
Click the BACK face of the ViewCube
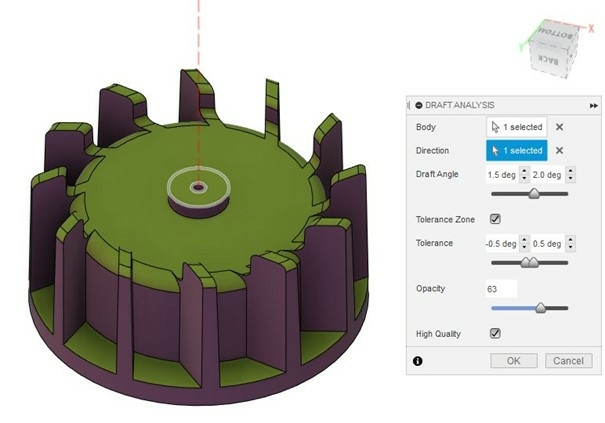(x=550, y=60)
